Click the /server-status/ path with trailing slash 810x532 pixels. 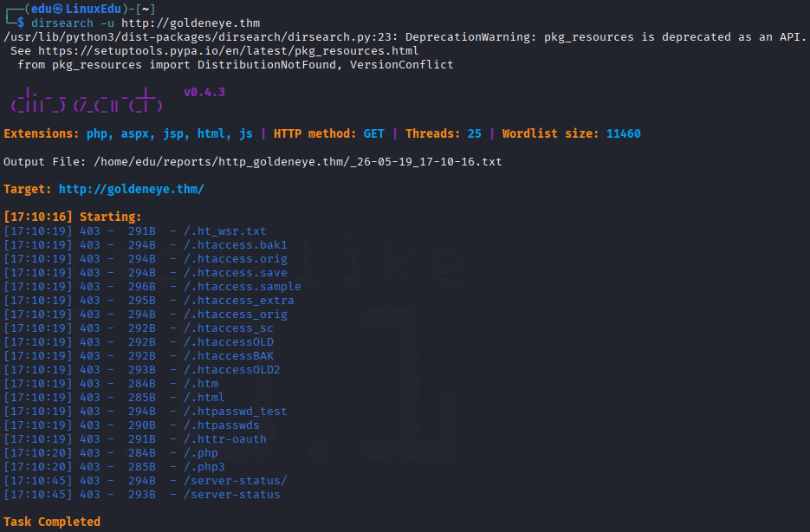coord(235,481)
